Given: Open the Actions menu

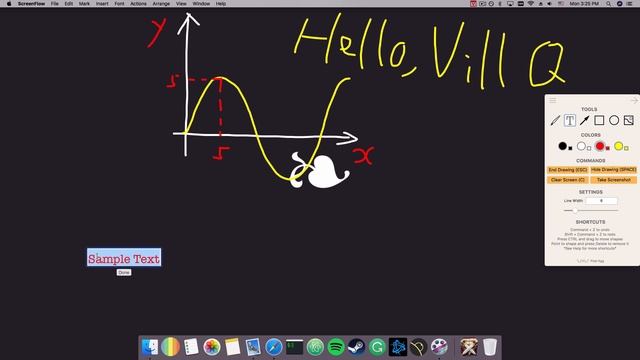Looking at the screenshot, I should [138, 4].
